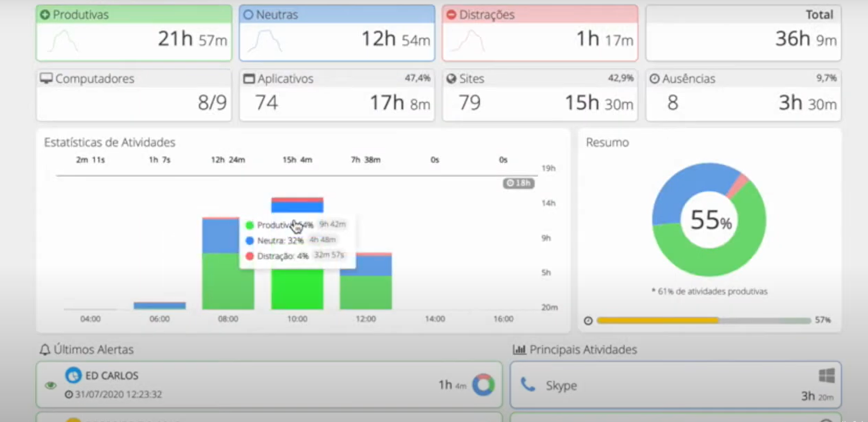Click the Distrações red minus icon

[x=451, y=14]
